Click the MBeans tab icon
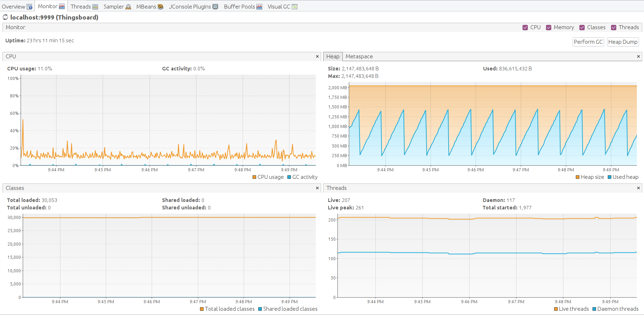 point(161,7)
